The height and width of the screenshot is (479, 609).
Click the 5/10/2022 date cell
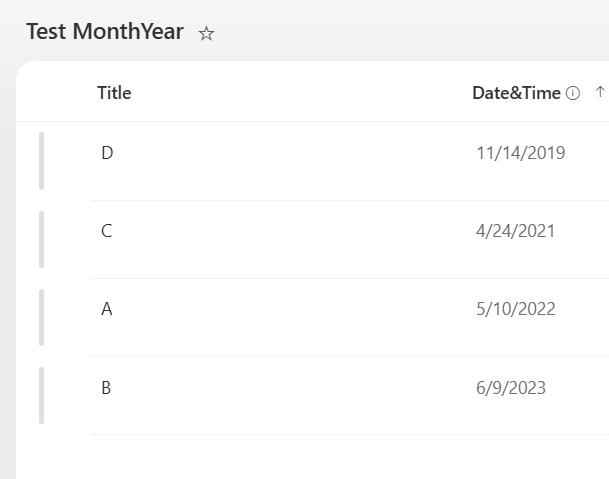[516, 309]
